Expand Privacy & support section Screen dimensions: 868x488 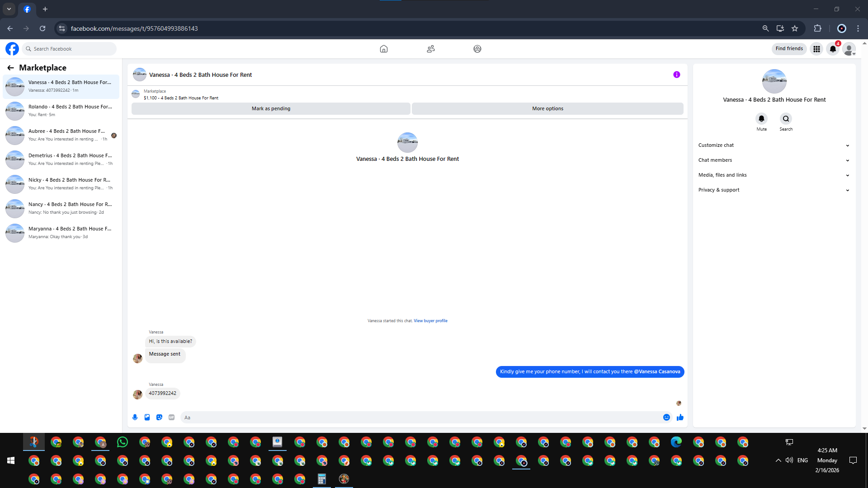[x=774, y=190]
